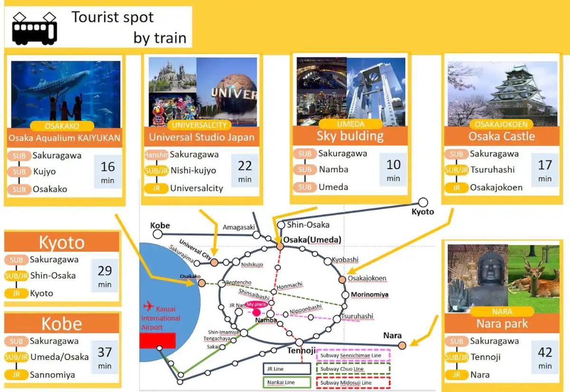Open the whale shark aquarium photo
The height and width of the screenshot is (392, 570).
coord(66,94)
